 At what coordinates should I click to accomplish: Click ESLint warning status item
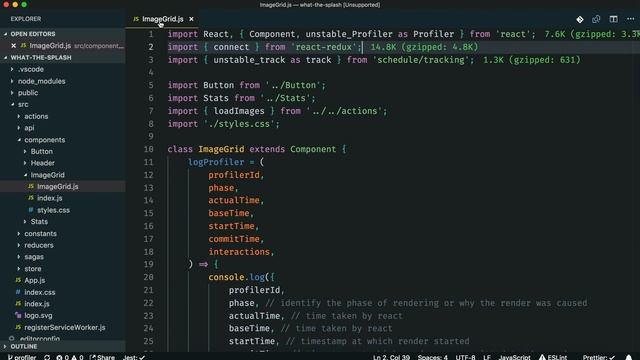pyautogui.click(x=553, y=357)
